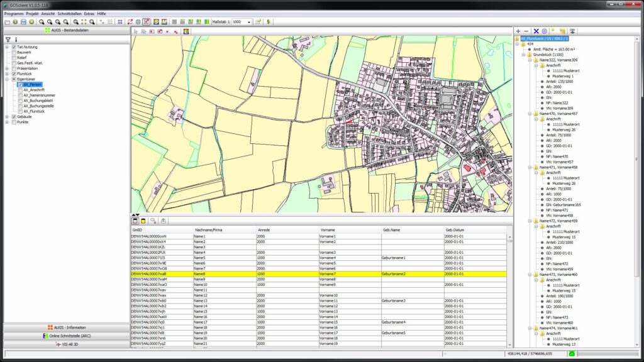This screenshot has width=644, height=362.
Task: Expand the Präsentation tree node
Action: (7, 69)
